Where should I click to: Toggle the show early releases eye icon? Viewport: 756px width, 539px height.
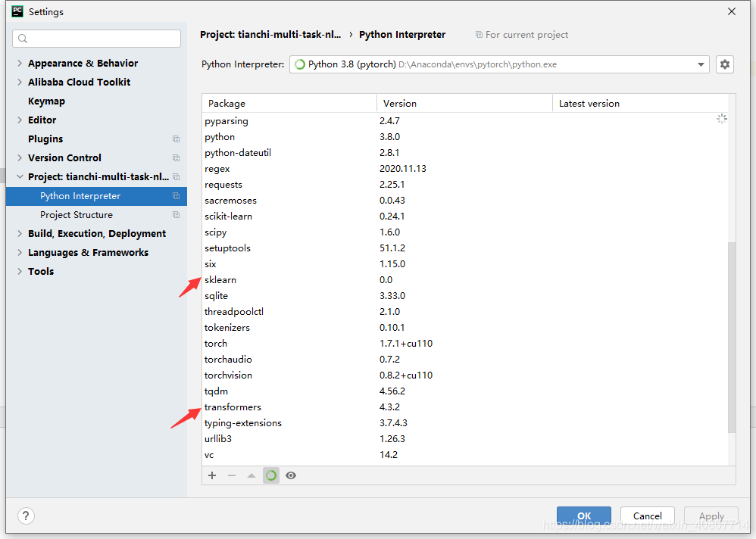[x=291, y=475]
